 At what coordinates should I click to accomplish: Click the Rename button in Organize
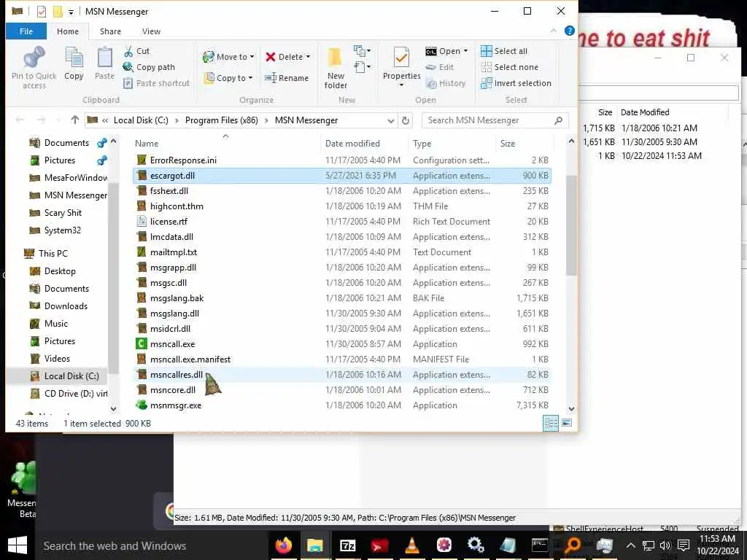[x=287, y=78]
